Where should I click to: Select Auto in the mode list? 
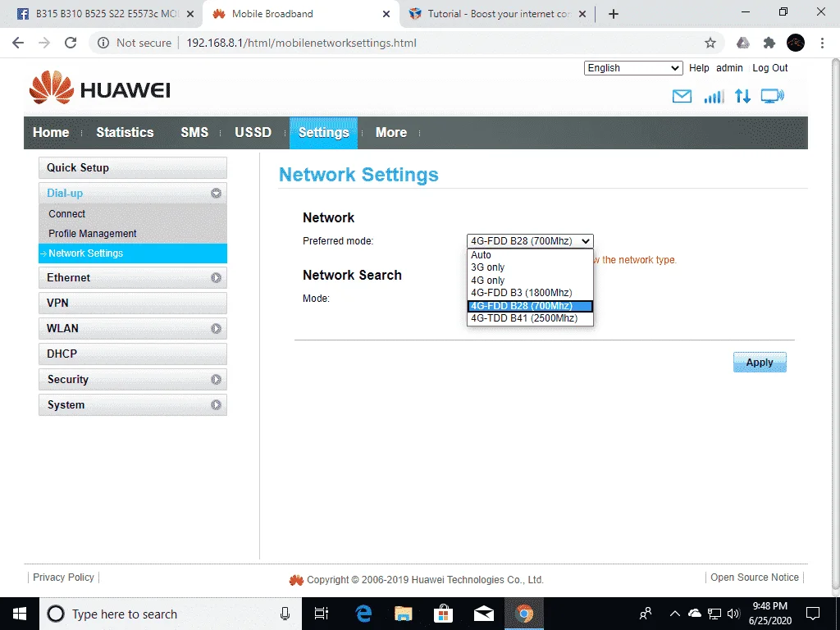point(531,255)
